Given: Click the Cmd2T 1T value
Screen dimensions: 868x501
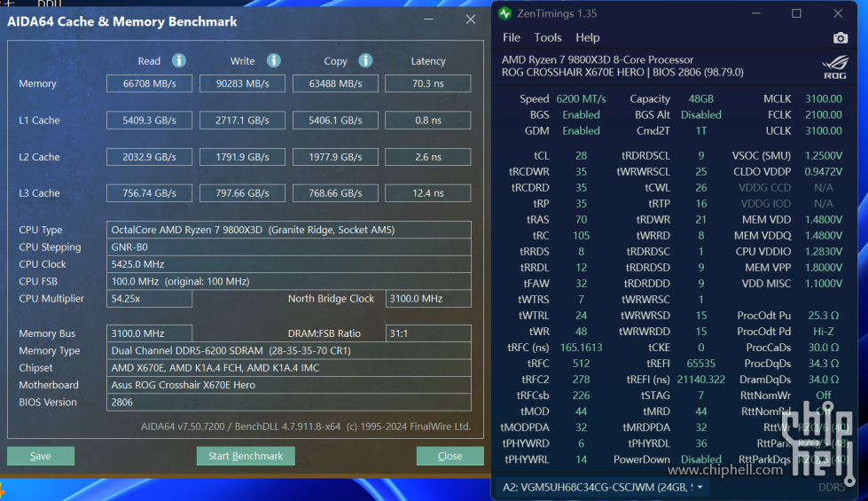Looking at the screenshot, I should point(700,131).
